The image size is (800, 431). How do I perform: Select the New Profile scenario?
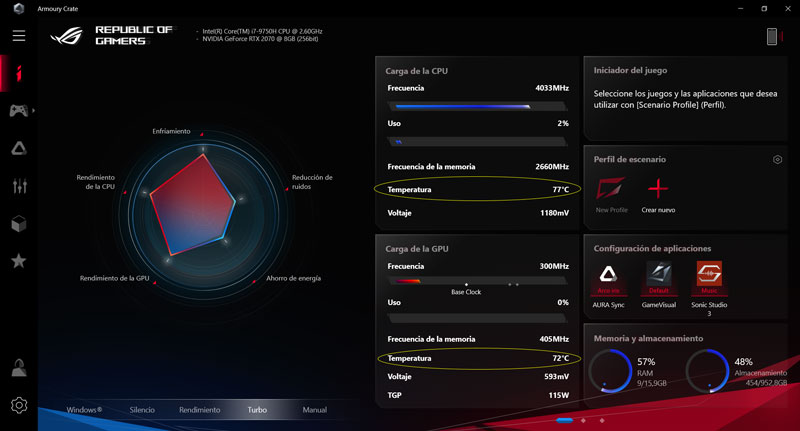(x=611, y=193)
